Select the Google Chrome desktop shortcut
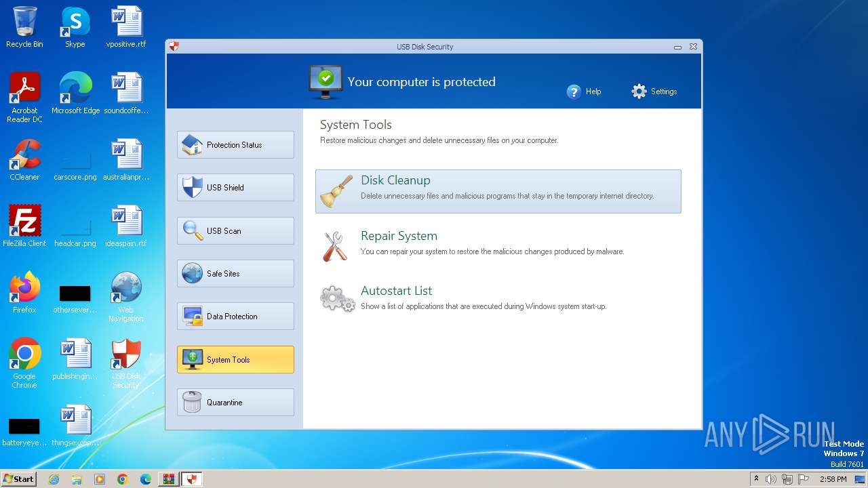The image size is (868, 488). (24, 363)
